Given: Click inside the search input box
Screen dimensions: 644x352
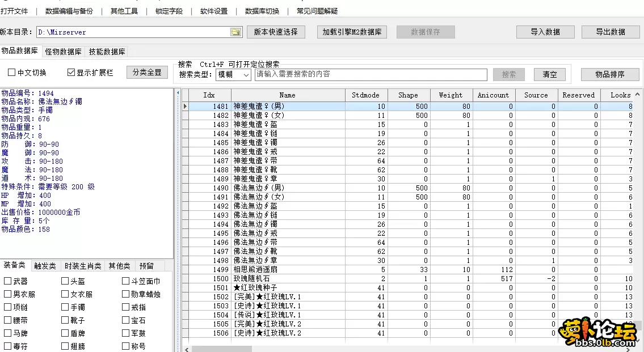Looking at the screenshot, I should (369, 74).
